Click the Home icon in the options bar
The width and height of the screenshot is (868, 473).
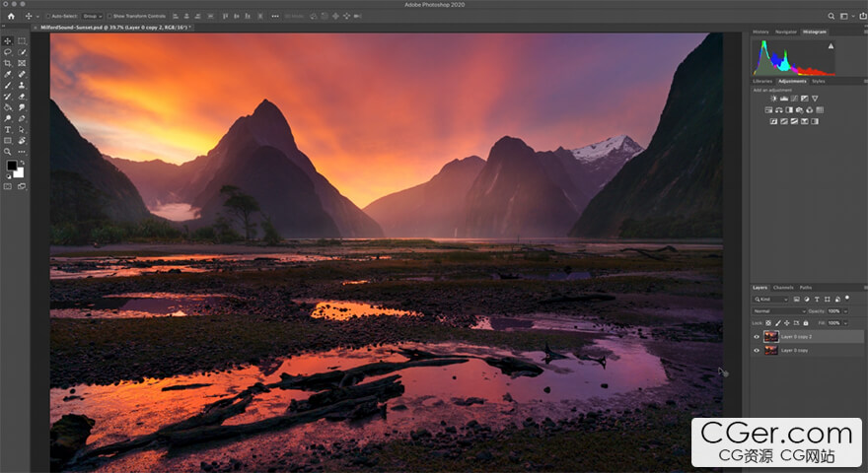click(11, 17)
